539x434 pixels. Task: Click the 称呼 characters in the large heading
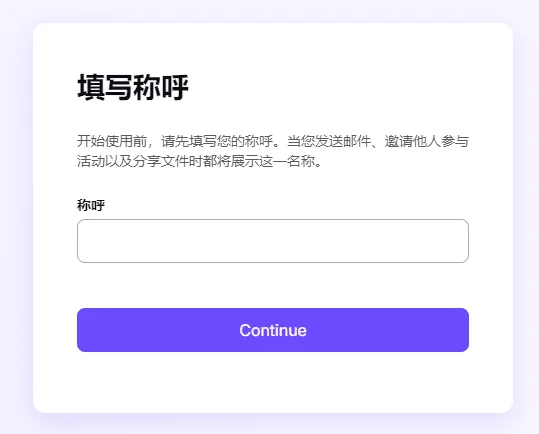161,87
